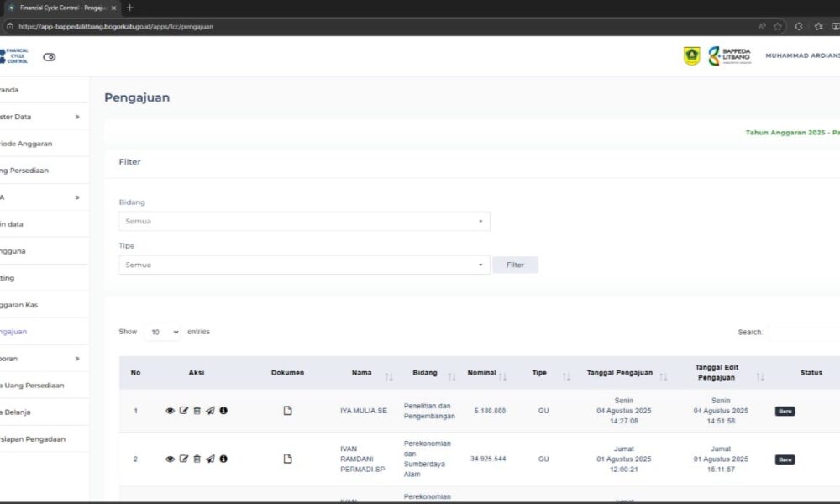This screenshot has height=504, width=840.
Task: Open the Tipe filter dropdown
Action: (303, 265)
